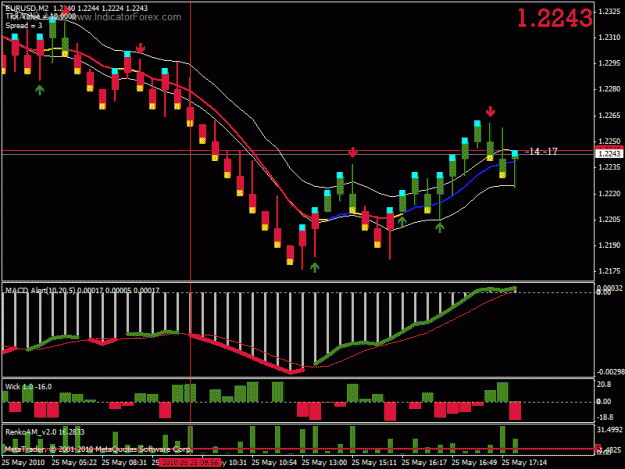The width and height of the screenshot is (625, 469).
Task: Click the '-14 -17' text near the price line
Action: coord(541,151)
